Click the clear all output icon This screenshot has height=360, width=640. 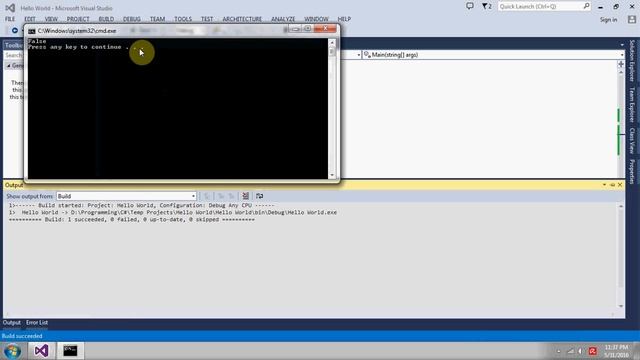[x=245, y=196]
